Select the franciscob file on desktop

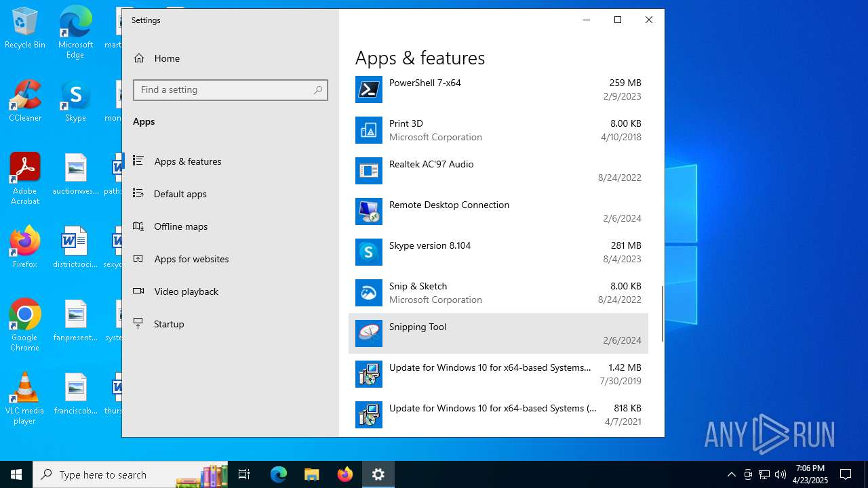click(x=75, y=394)
